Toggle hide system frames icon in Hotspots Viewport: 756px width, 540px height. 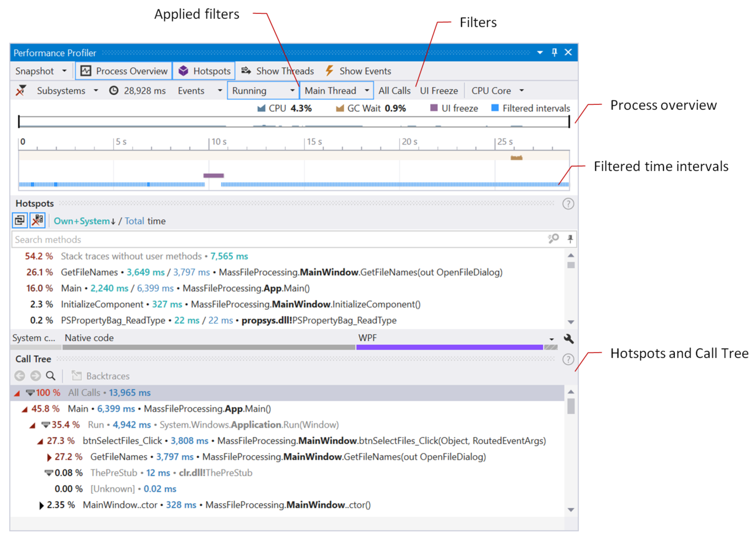(x=37, y=220)
